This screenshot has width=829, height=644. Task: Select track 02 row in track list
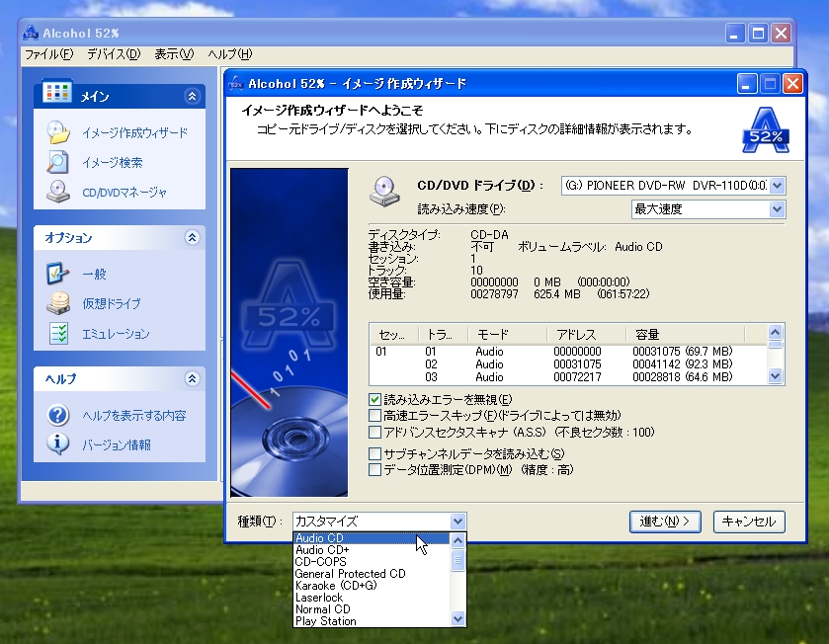point(568,364)
